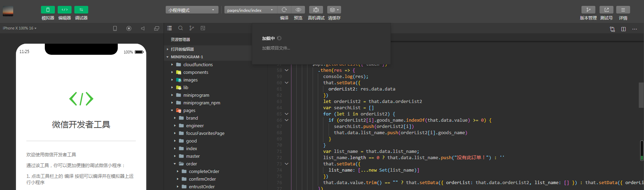644x190 pixels.
Task: Fold code at line 65 arrow
Action: coord(287,114)
